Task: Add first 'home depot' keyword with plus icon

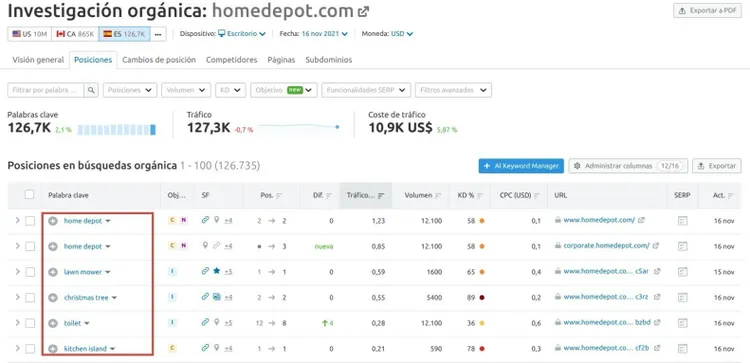Action: pos(53,221)
